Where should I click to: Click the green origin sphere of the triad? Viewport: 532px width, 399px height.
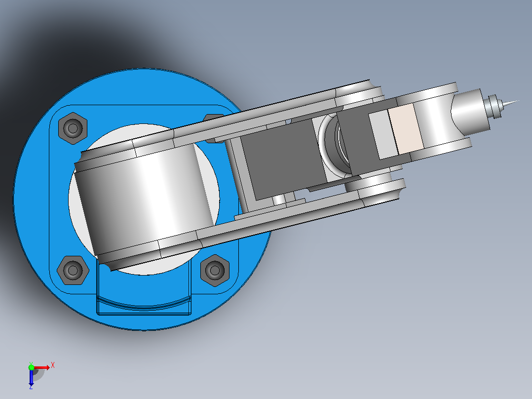click(x=31, y=367)
